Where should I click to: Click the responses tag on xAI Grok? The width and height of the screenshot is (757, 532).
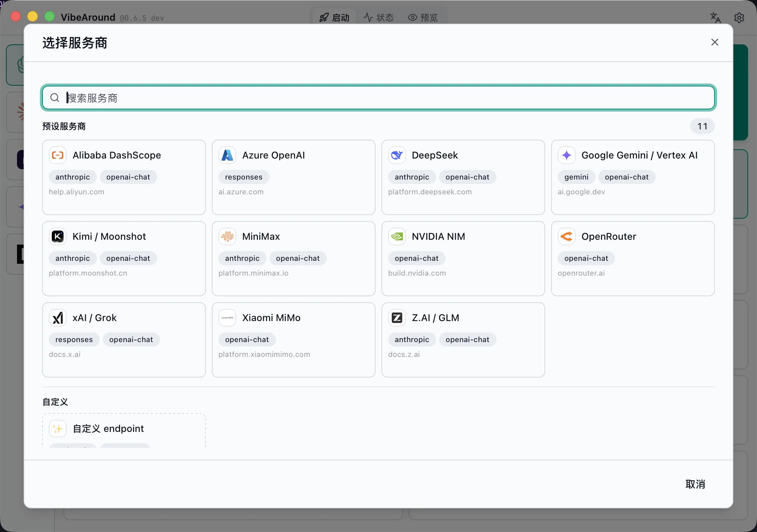[74, 340]
